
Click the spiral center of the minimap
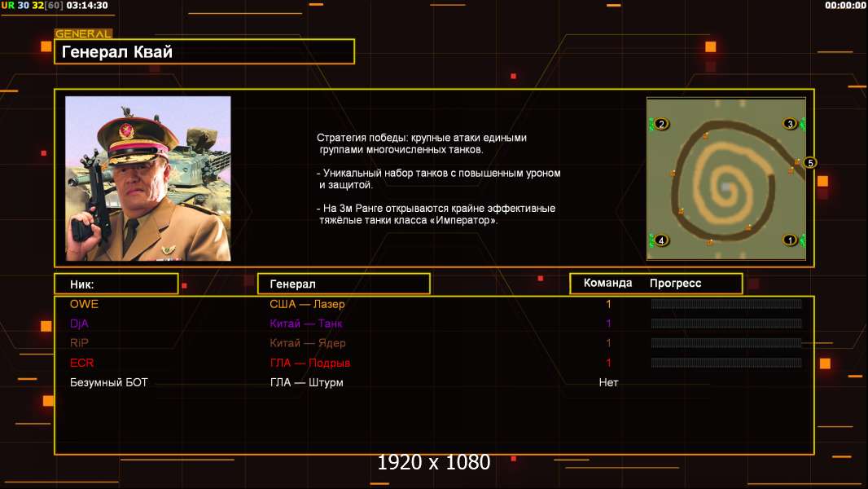click(726, 187)
